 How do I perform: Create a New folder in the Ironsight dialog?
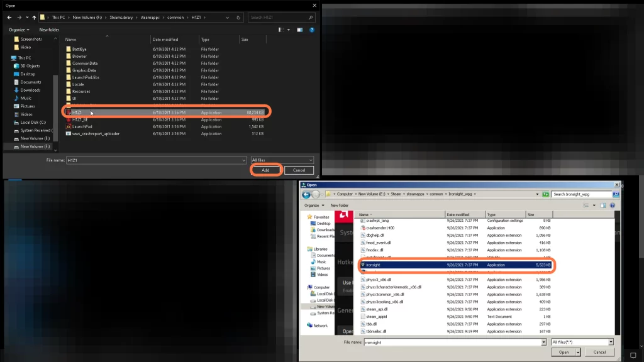coord(340,206)
